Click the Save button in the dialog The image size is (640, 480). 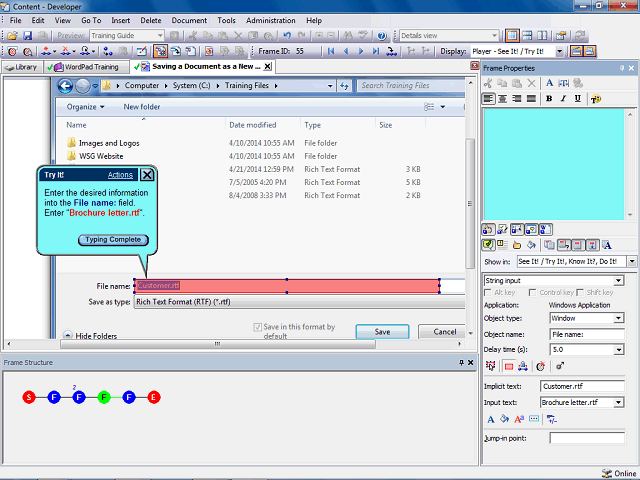click(x=382, y=332)
